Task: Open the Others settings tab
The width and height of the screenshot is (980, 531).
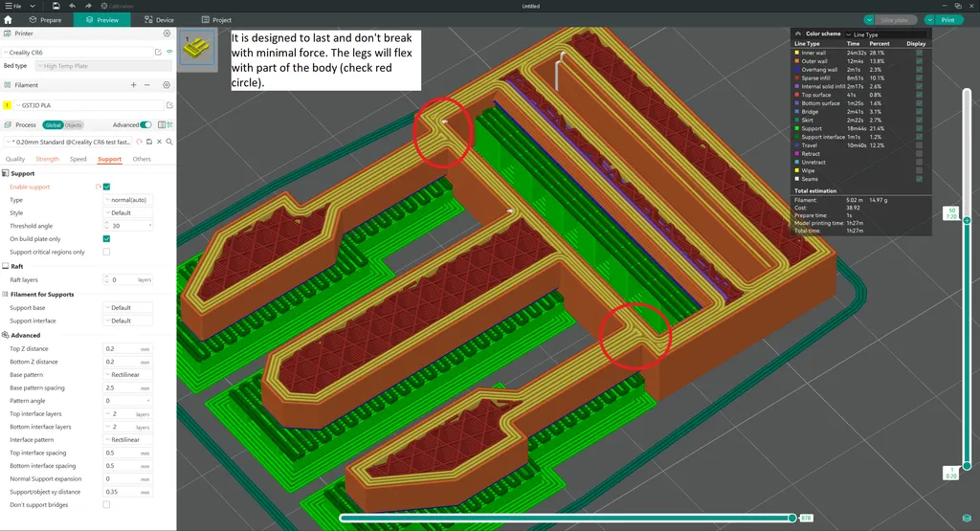Action: (x=142, y=159)
